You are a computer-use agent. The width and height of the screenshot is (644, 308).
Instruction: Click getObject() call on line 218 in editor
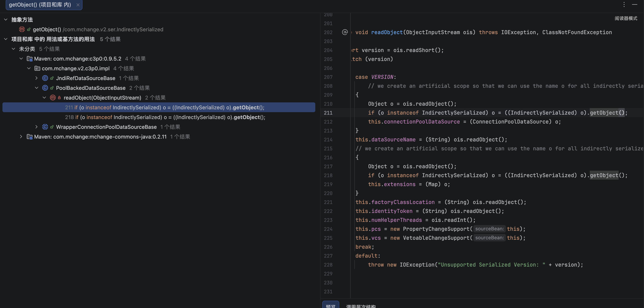pyautogui.click(x=604, y=175)
